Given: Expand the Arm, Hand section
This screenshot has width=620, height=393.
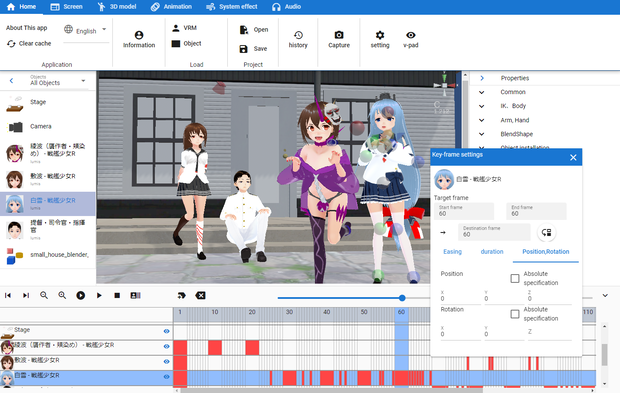Looking at the screenshot, I should [482, 120].
